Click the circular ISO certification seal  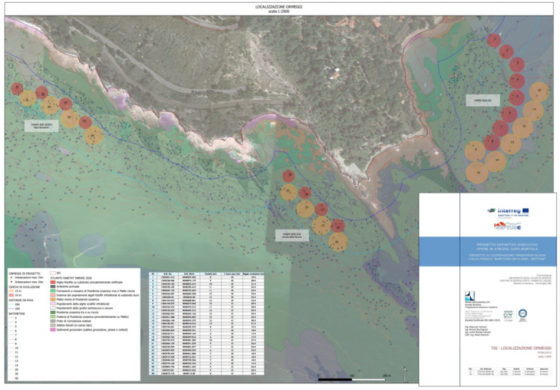(523, 315)
